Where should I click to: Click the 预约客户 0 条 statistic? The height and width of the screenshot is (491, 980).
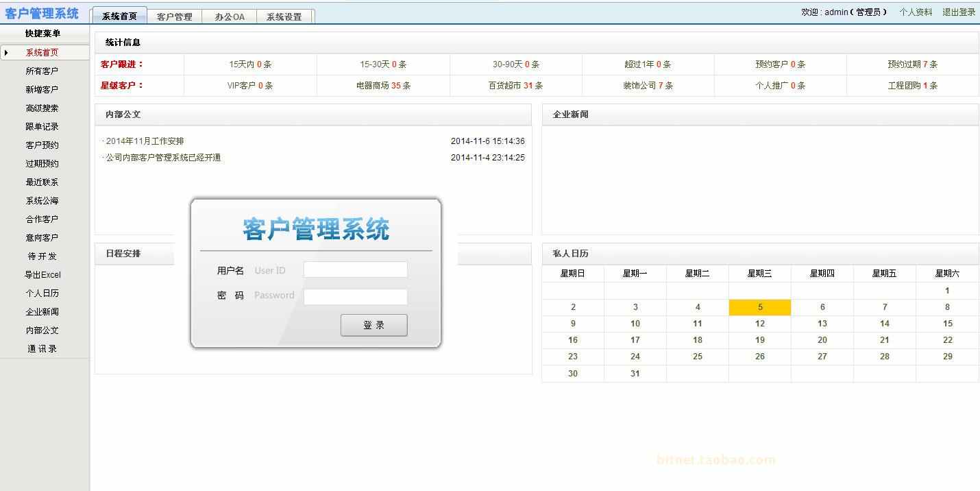point(780,64)
